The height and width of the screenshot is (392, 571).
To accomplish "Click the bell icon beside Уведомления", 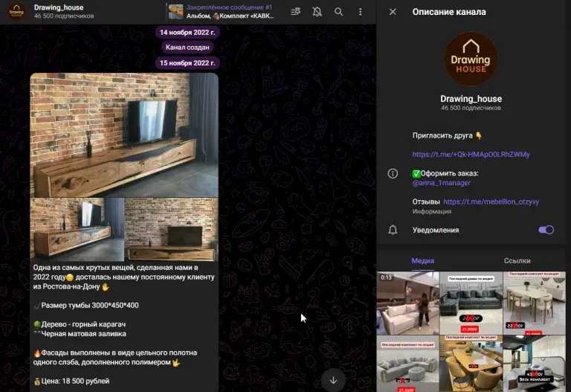I will 393,230.
